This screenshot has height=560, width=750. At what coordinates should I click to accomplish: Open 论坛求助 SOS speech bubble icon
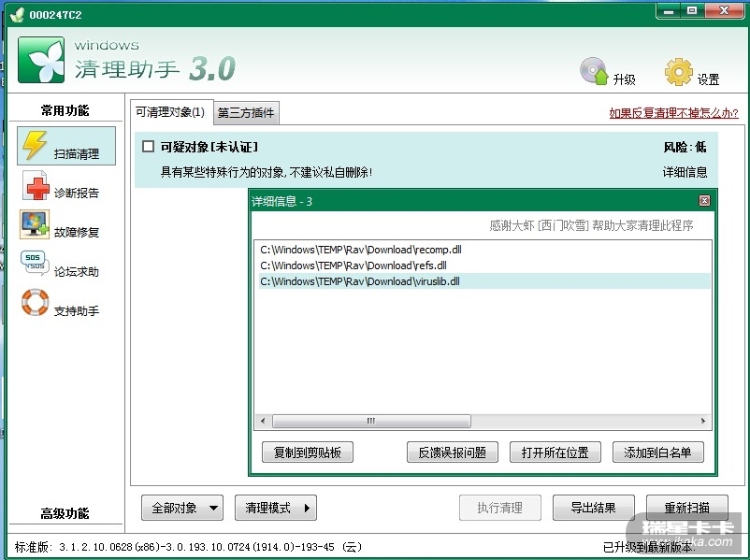pyautogui.click(x=35, y=264)
